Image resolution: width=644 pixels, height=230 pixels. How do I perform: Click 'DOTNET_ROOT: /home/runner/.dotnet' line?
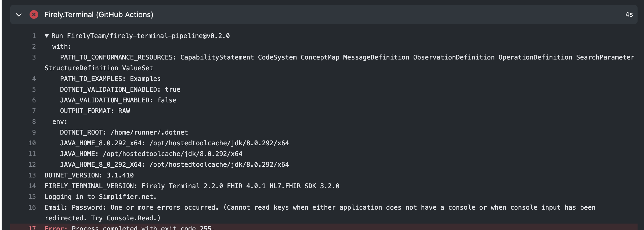pos(124,132)
